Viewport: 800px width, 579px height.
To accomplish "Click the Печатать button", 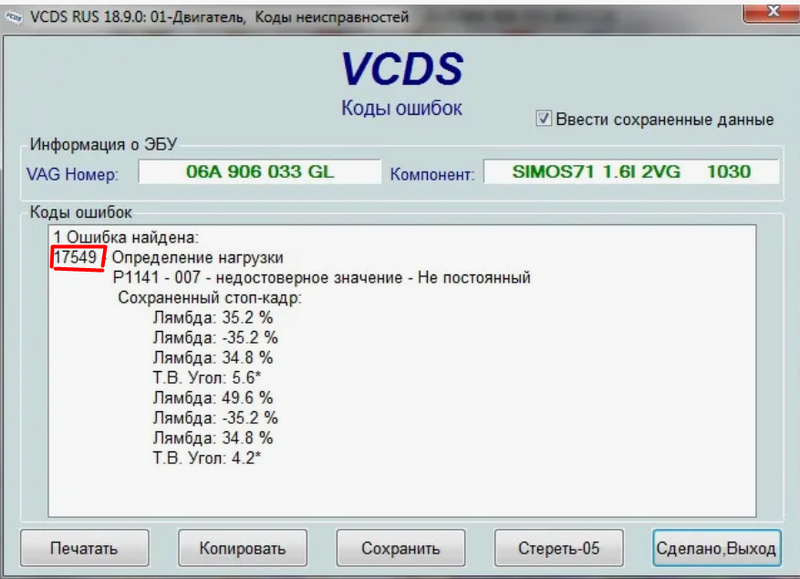I will (x=85, y=548).
